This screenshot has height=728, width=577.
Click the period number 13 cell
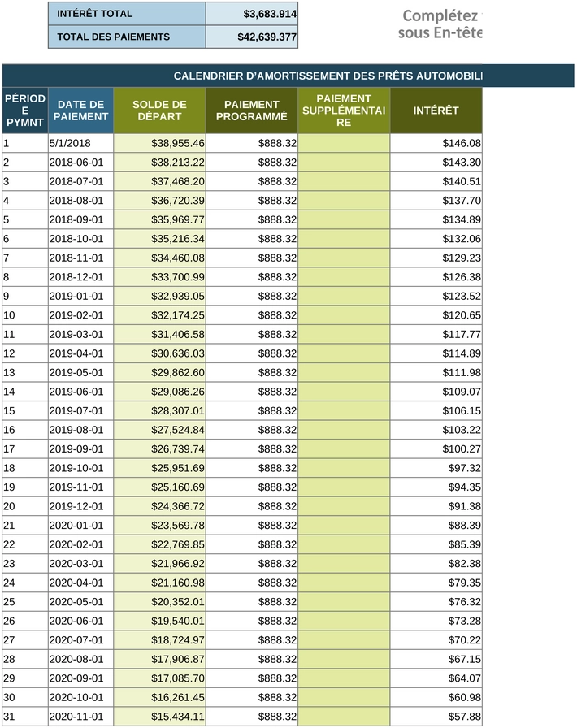[x=25, y=372]
